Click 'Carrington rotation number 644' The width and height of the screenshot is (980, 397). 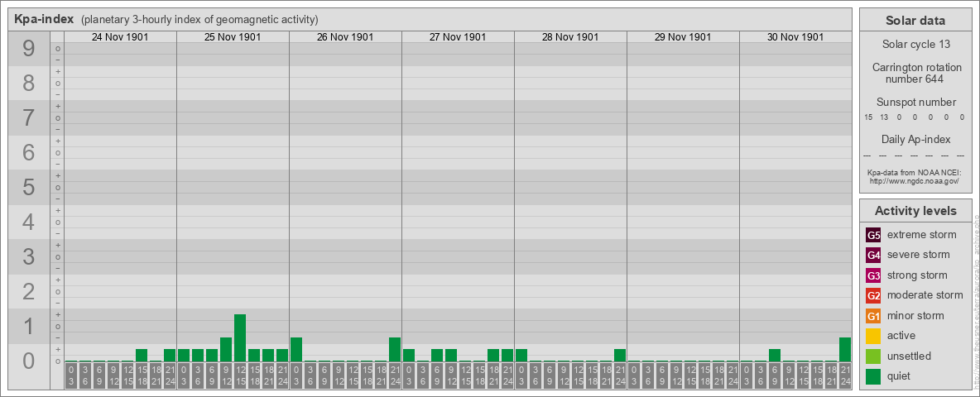[915, 73]
